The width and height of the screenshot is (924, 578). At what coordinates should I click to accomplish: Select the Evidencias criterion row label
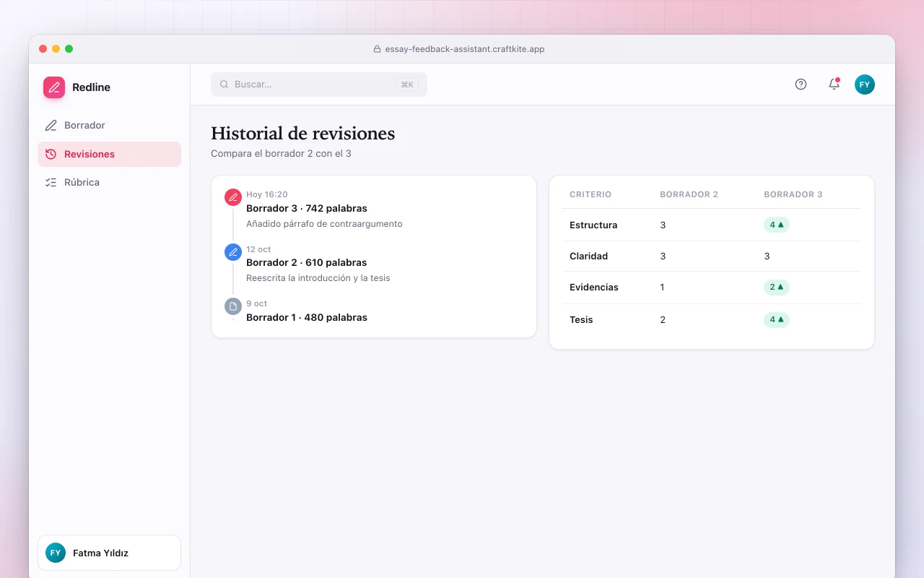[594, 288]
